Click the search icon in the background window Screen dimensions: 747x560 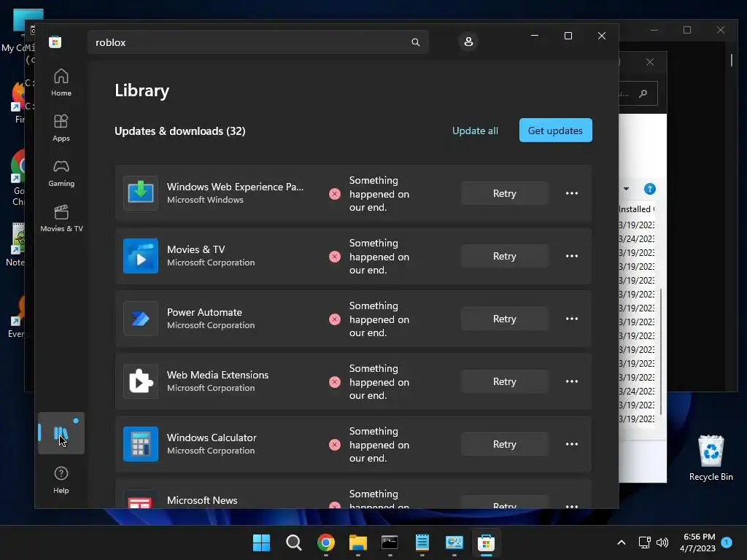tap(643, 93)
